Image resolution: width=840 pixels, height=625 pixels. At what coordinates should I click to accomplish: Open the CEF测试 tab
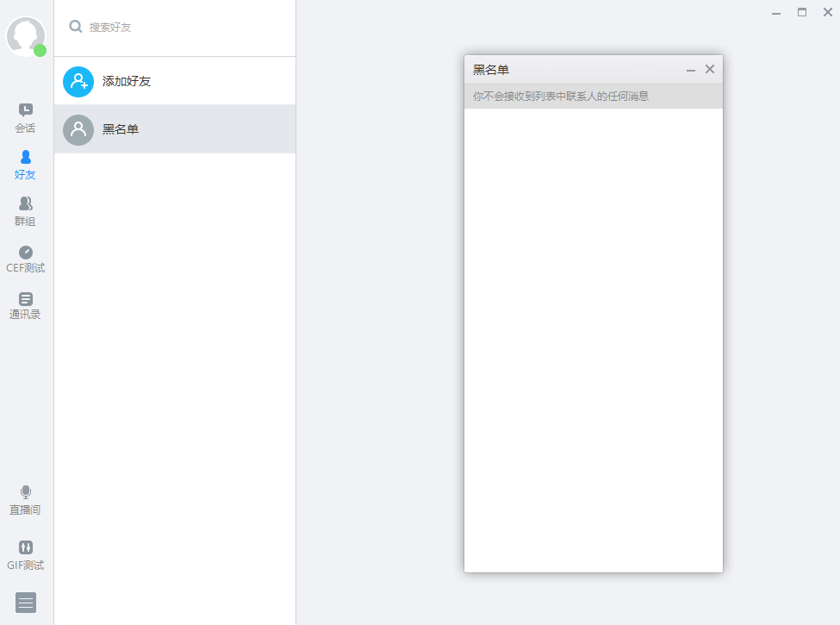25,259
